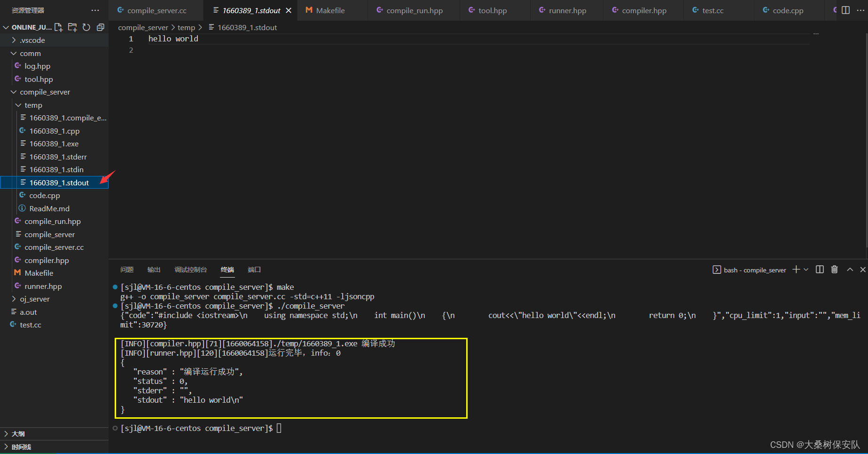Collapse the ONLINE_JU... root folder
868x454 pixels.
pyautogui.click(x=27, y=27)
